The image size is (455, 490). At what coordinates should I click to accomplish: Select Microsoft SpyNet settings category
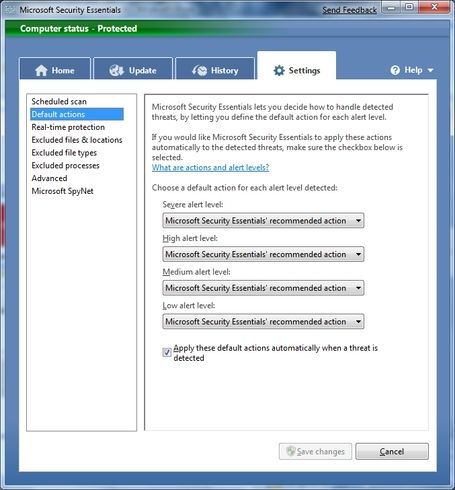click(62, 191)
